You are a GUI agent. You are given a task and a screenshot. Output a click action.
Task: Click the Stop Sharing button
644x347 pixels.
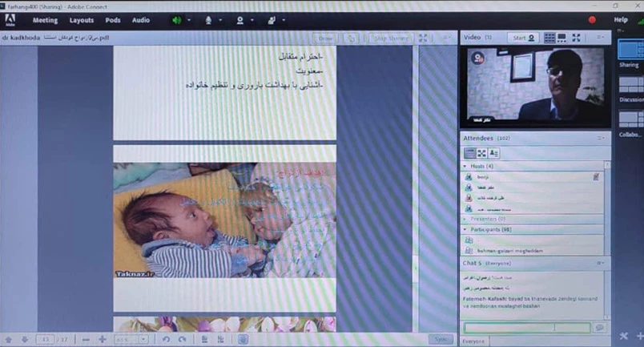click(x=390, y=38)
